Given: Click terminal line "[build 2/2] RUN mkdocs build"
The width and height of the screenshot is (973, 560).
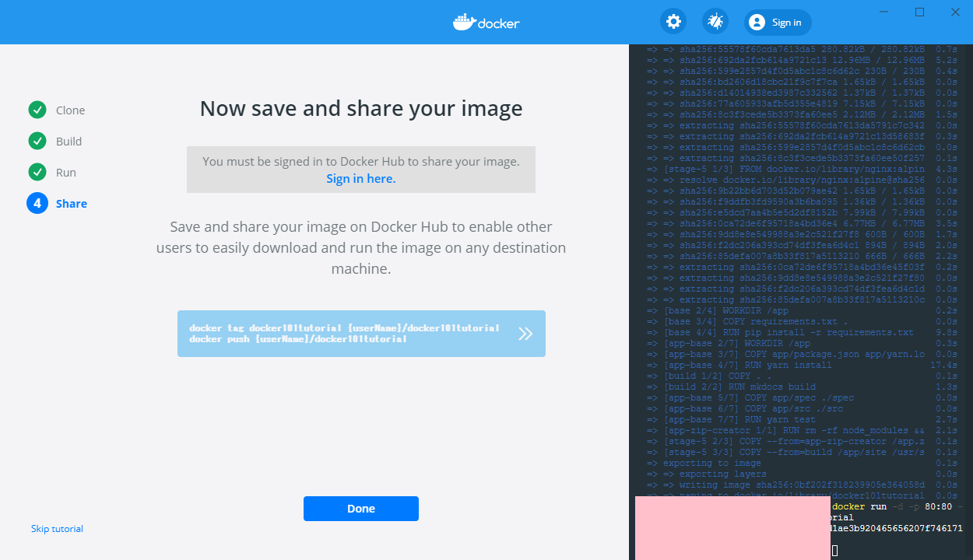Looking at the screenshot, I should tap(802, 387).
